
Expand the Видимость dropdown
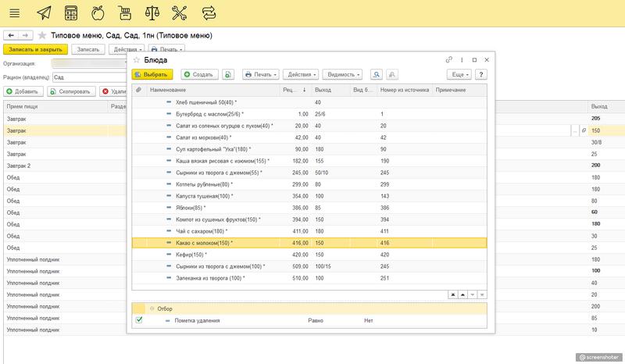342,74
